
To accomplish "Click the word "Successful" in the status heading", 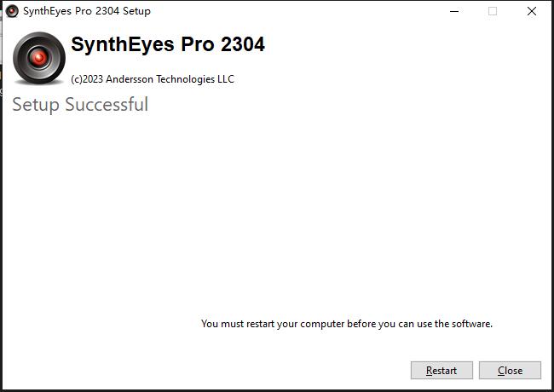I will [x=107, y=104].
